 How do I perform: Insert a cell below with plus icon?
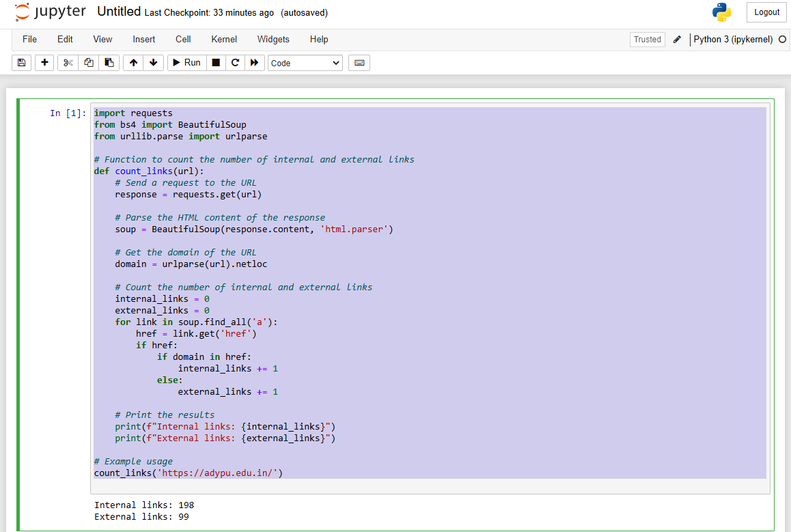click(44, 63)
